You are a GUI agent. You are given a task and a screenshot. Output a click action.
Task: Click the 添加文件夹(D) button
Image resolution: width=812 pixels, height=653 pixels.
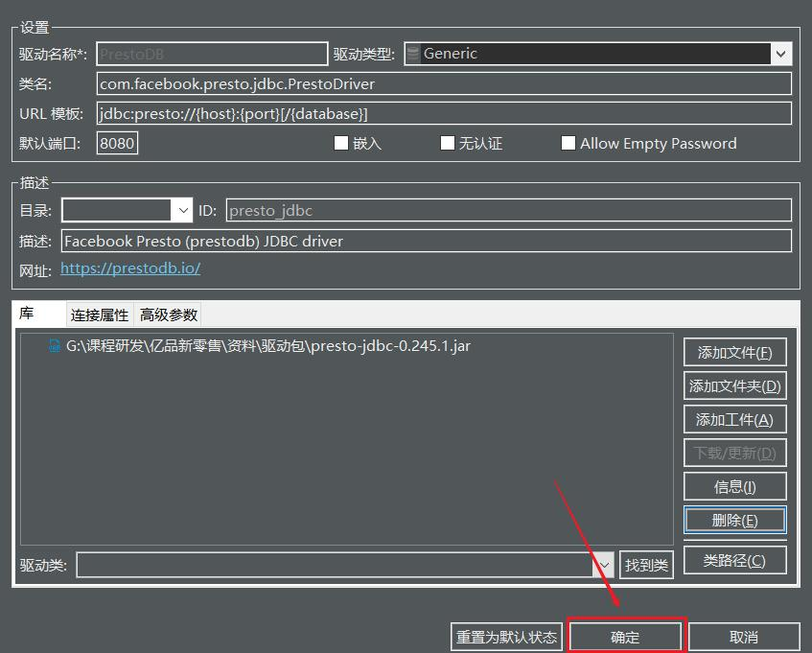tap(734, 385)
